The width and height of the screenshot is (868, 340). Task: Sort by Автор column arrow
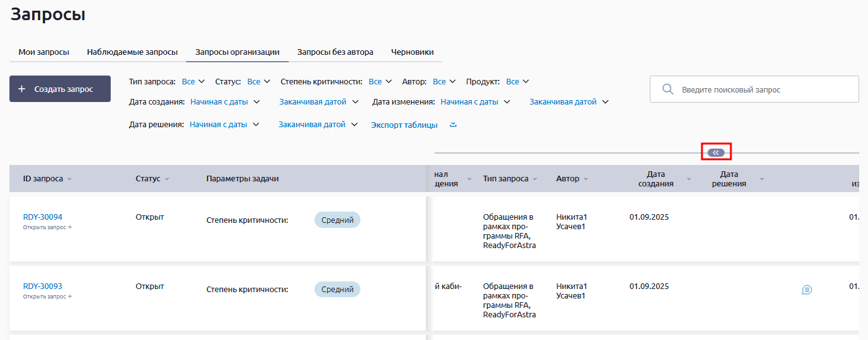(586, 179)
